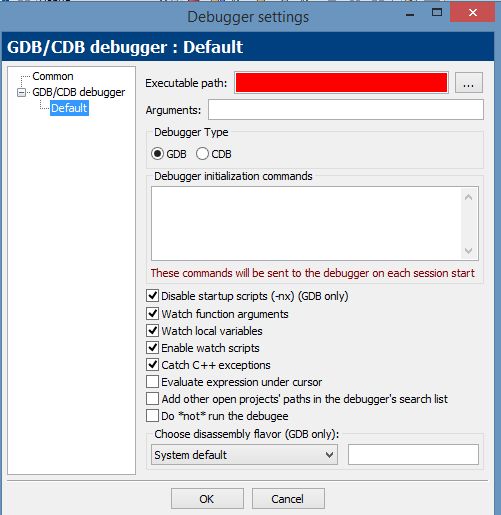The image size is (501, 515).
Task: Select the Default debugger configuration
Action: pos(69,108)
